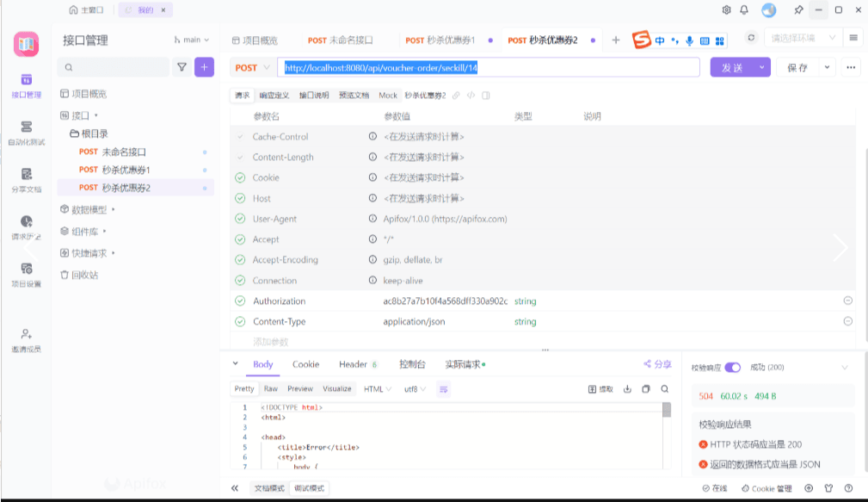868x502 pixels.
Task: Search within the response body
Action: coord(665,389)
